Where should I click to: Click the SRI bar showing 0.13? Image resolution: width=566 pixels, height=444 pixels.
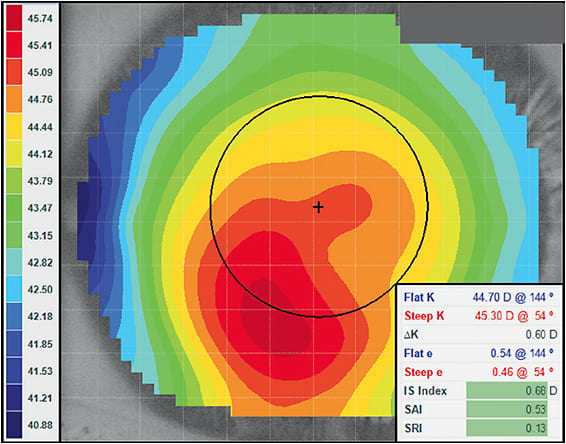[x=507, y=428]
